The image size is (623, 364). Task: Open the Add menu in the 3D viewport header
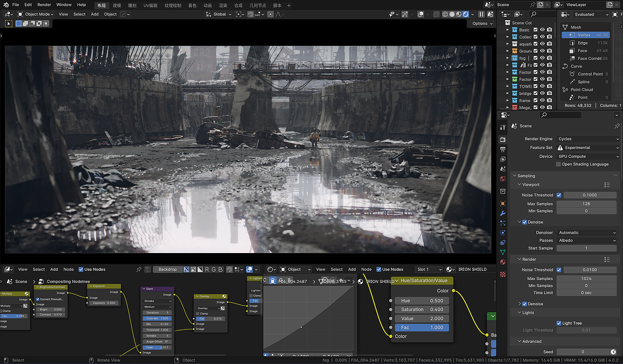[x=94, y=14]
